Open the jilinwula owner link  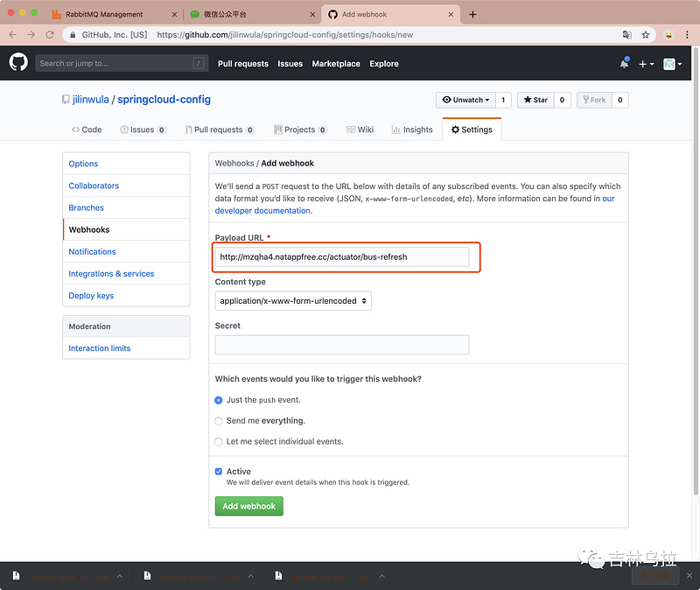click(91, 100)
